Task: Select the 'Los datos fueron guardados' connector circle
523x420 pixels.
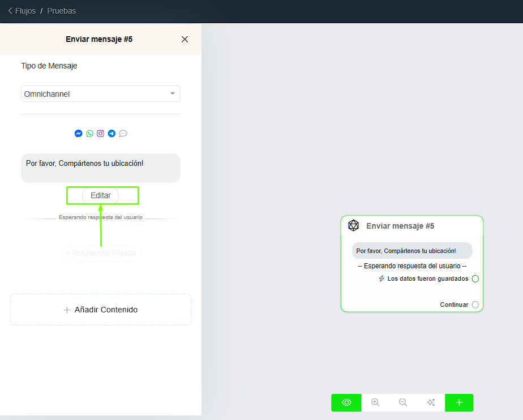Action: point(475,278)
